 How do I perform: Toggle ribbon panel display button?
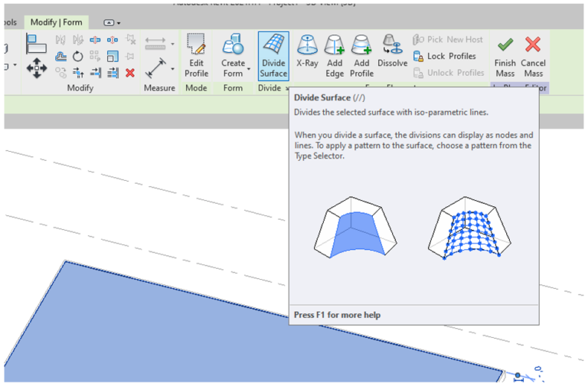(x=109, y=23)
